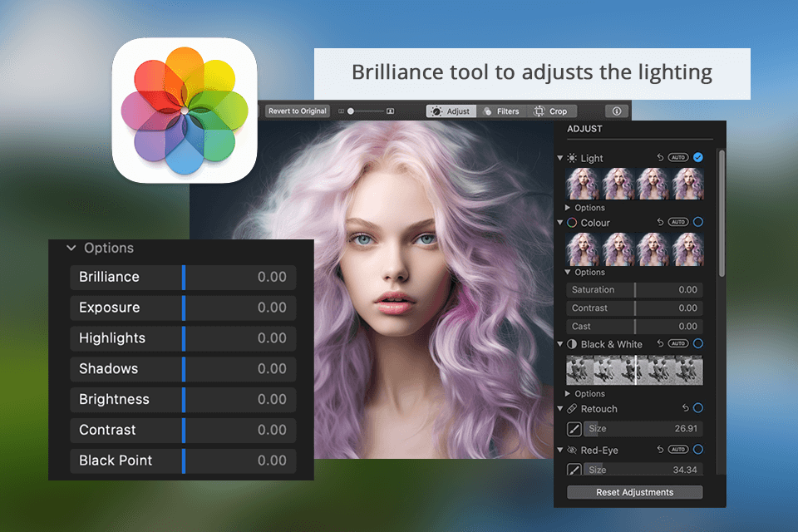Click Contrast slider under Colour
Viewport: 798px width, 532px height.
[x=634, y=308]
